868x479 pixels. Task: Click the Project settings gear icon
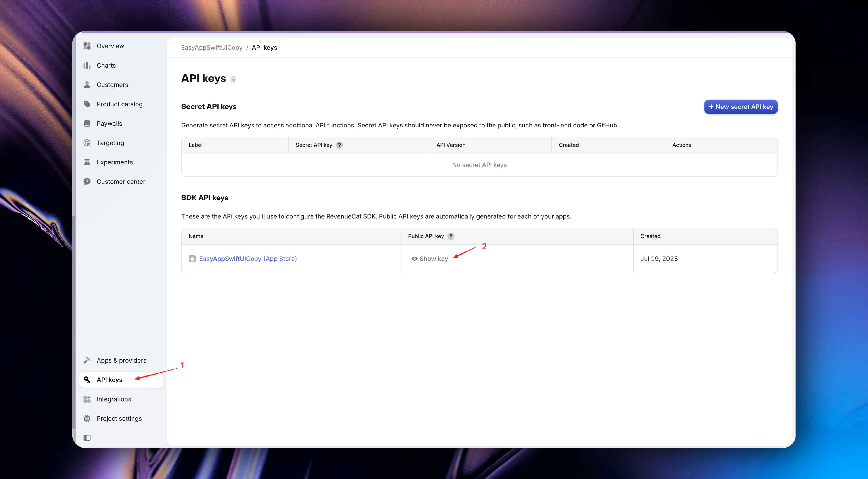[87, 418]
